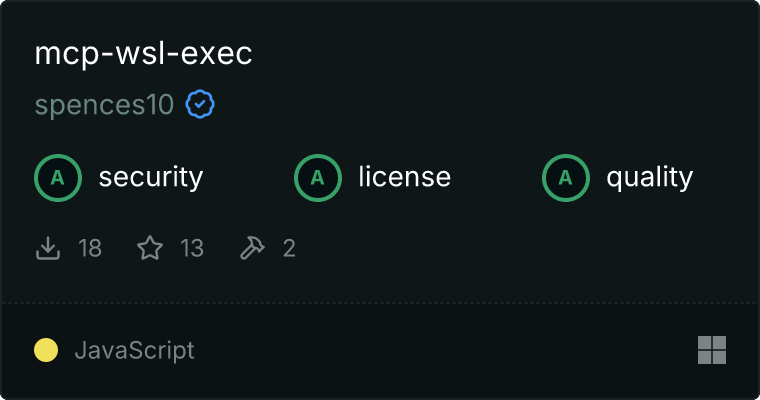Image resolution: width=760 pixels, height=400 pixels.
Task: Open the mcp-wsl-exec title link
Action: point(143,53)
